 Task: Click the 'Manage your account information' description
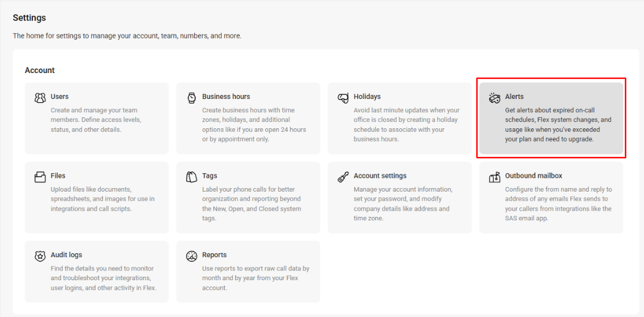(x=403, y=204)
